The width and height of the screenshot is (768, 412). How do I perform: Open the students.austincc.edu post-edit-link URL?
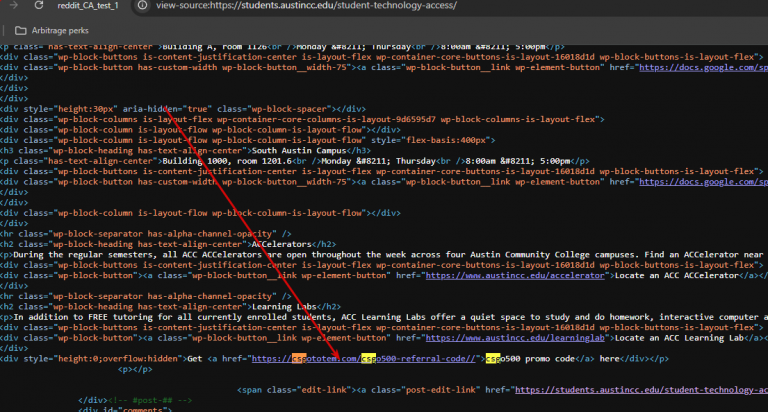[641, 390]
